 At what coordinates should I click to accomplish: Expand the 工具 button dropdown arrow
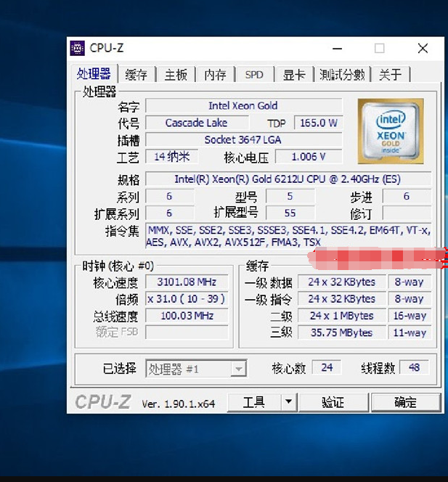[289, 401]
